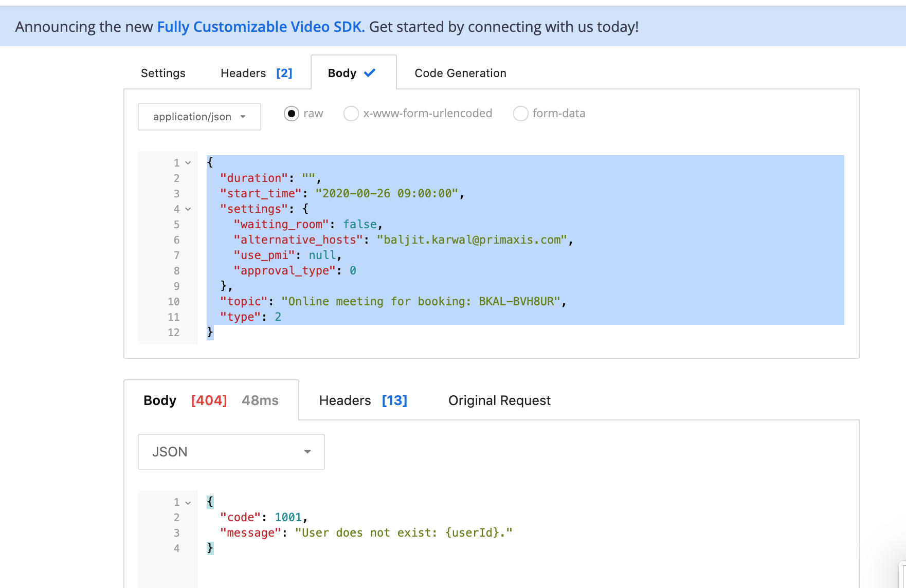The width and height of the screenshot is (906, 588).
Task: Click the blue checkmark on Body tab
Action: tap(370, 73)
